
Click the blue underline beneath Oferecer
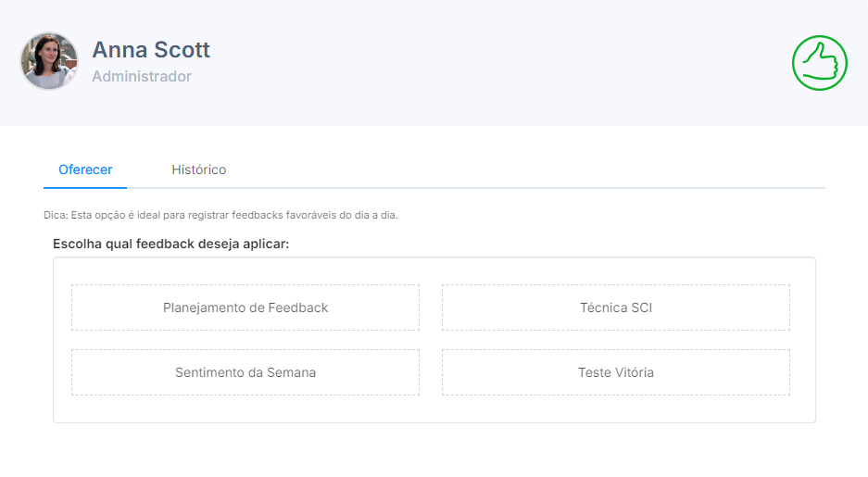click(x=85, y=187)
